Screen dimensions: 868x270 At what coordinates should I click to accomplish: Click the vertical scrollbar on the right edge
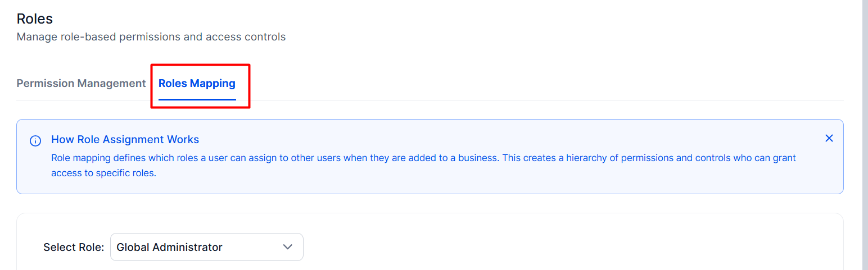coord(865,135)
